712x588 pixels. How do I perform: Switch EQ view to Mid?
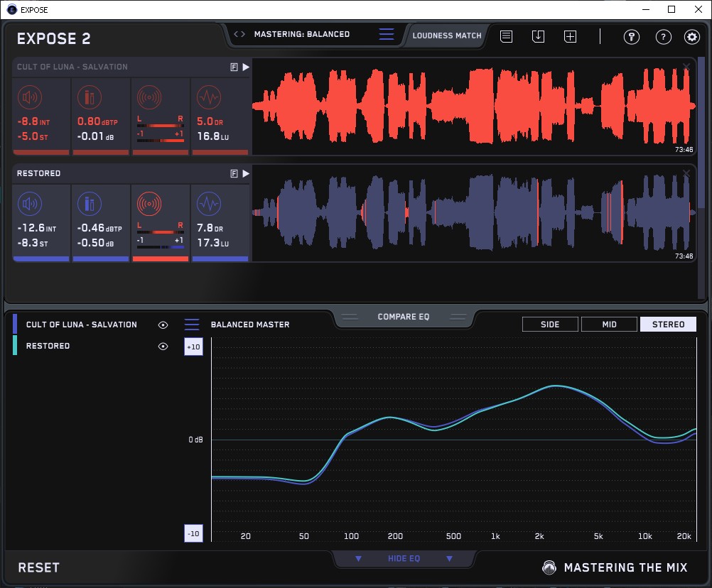click(x=609, y=325)
